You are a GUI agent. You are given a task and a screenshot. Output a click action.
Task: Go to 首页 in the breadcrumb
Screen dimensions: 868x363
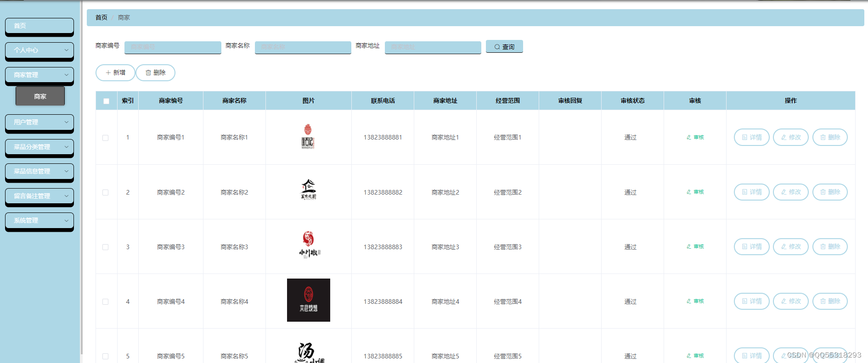tap(101, 17)
